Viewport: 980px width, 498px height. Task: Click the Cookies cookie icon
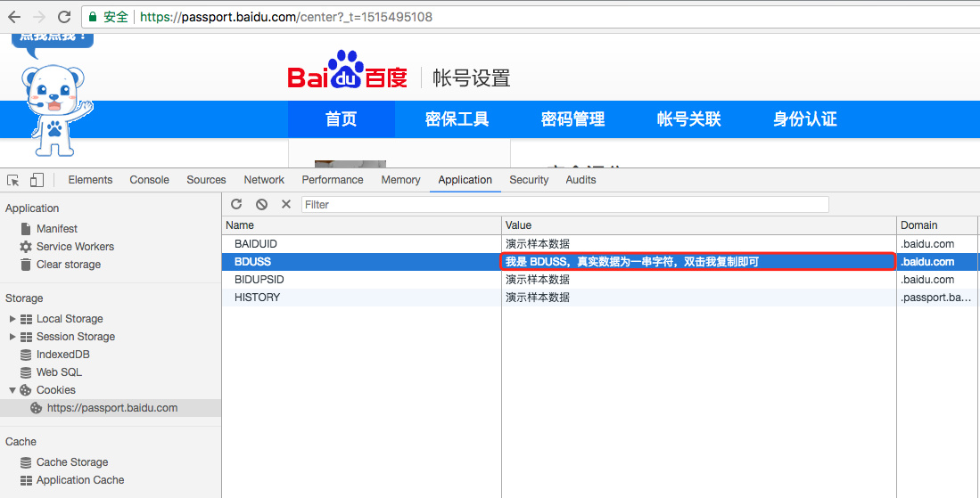(x=26, y=390)
